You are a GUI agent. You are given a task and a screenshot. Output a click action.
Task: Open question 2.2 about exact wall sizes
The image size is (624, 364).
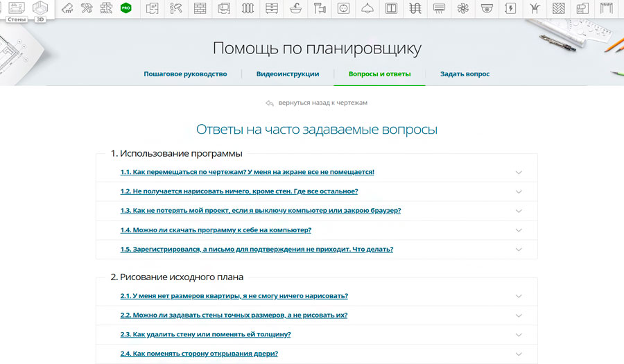pos(234,315)
